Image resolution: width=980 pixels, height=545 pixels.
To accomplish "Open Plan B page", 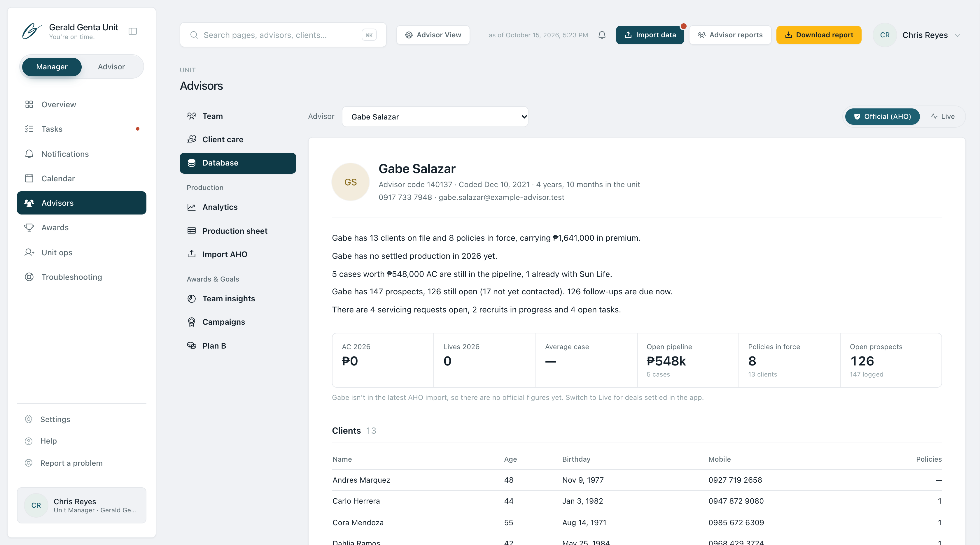I will pyautogui.click(x=238, y=346).
